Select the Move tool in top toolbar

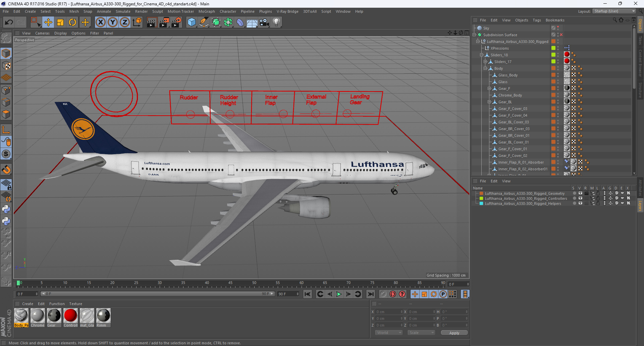pyautogui.click(x=48, y=22)
